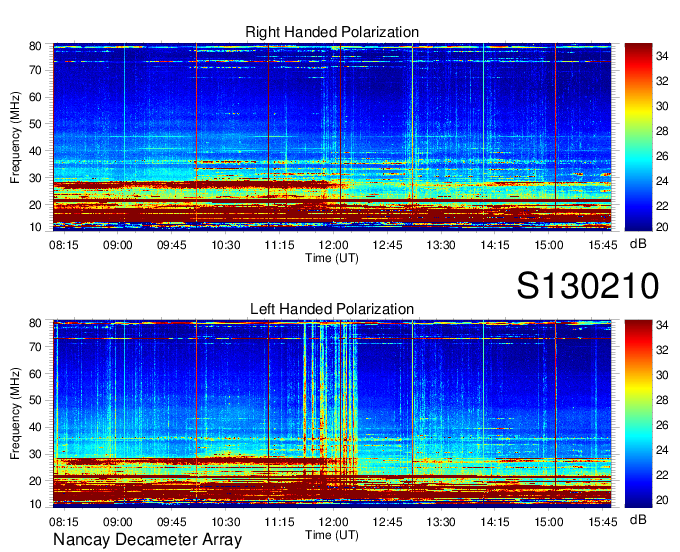This screenshot has height=552, width=680.
Task: Click the 12:00 time tick of Right Handed plot
Action: pyautogui.click(x=333, y=245)
